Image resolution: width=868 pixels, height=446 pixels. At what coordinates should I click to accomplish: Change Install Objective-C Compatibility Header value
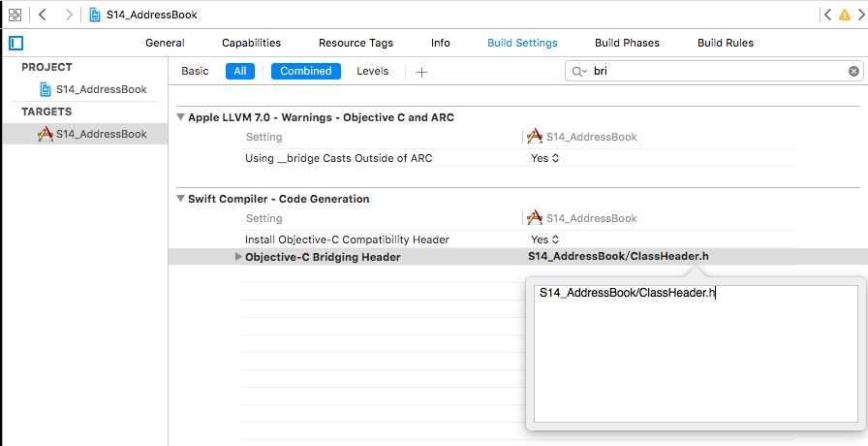coord(545,239)
